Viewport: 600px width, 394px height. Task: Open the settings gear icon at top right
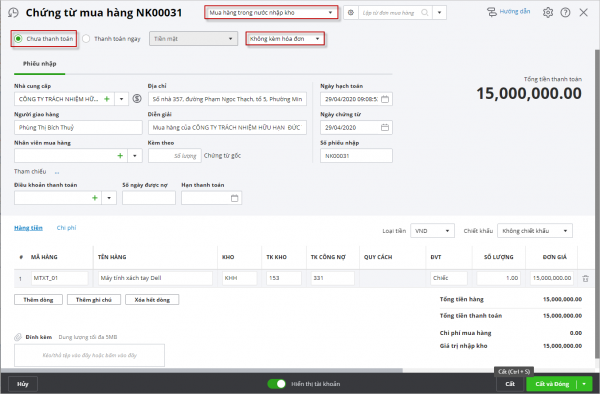pos(548,13)
